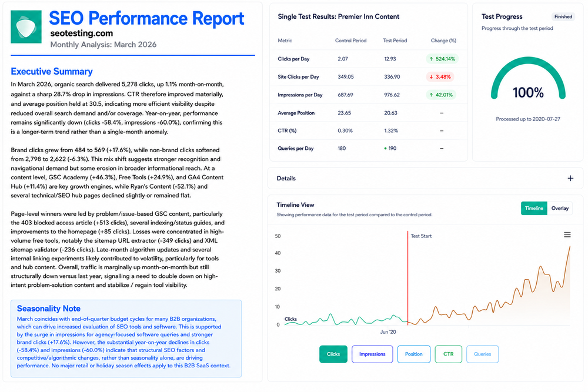Click the 100% progress gauge
588x392 pixels.
(x=528, y=79)
